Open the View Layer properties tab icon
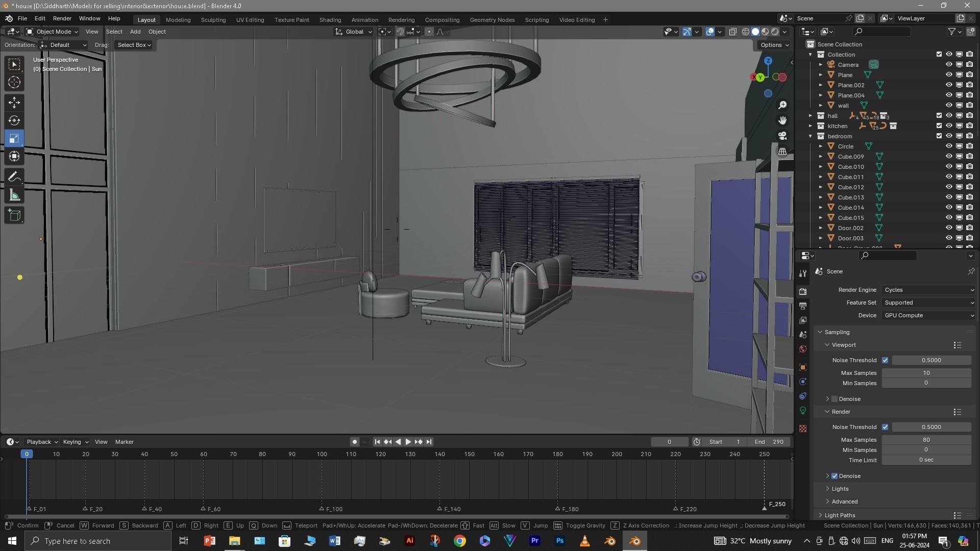The height and width of the screenshot is (551, 980). [x=803, y=320]
